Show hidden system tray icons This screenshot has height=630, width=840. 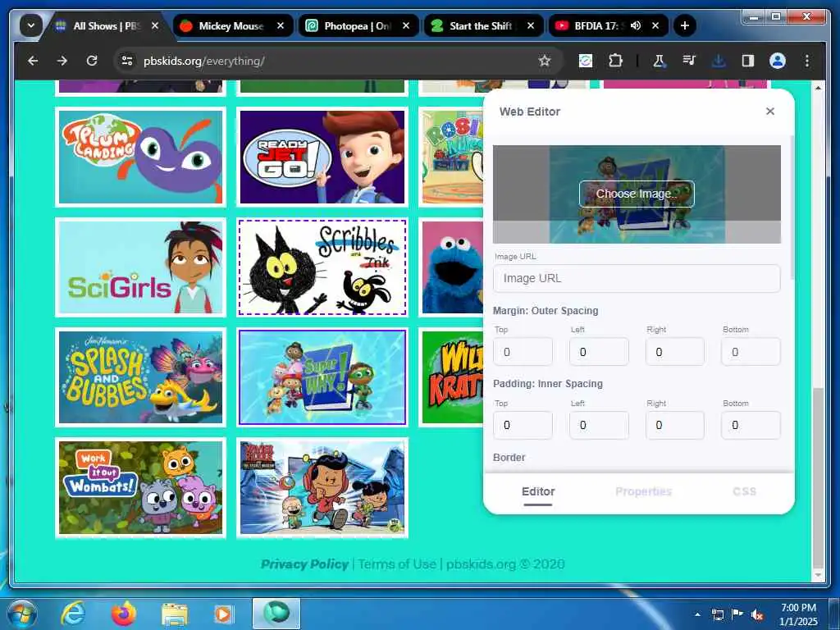click(697, 614)
